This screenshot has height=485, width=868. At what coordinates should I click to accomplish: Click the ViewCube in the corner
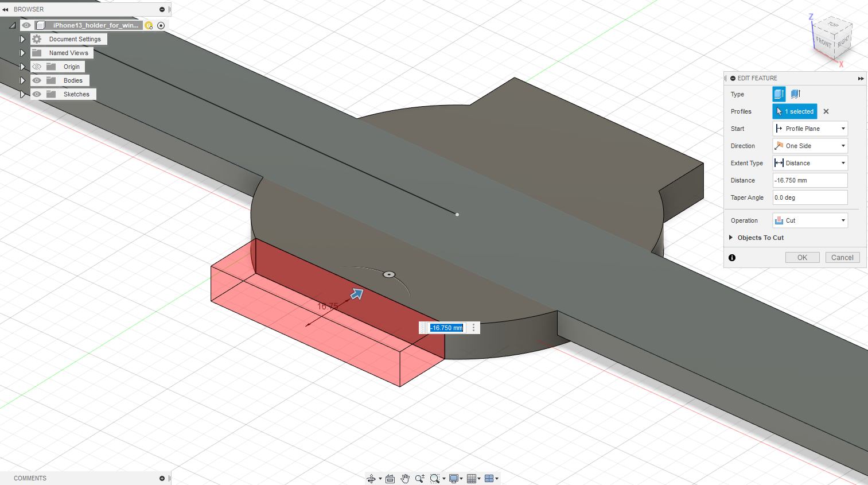(x=833, y=38)
